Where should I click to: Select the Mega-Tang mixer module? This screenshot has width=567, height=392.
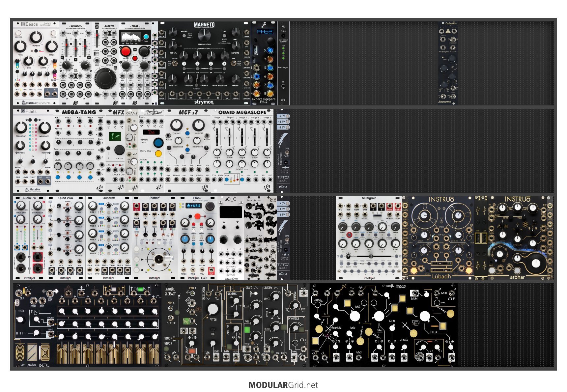79,151
